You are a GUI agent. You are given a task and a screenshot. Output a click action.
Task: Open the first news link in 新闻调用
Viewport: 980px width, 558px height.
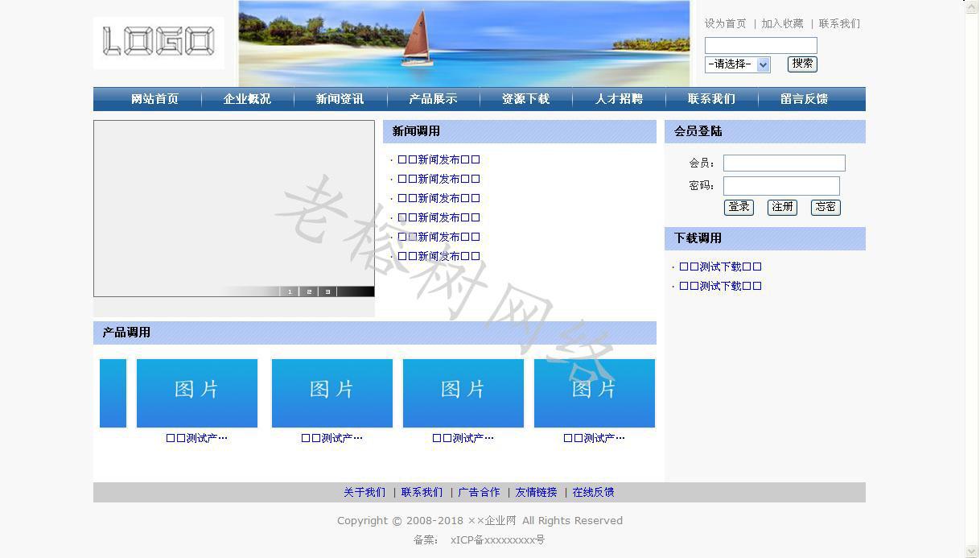pyautogui.click(x=439, y=159)
